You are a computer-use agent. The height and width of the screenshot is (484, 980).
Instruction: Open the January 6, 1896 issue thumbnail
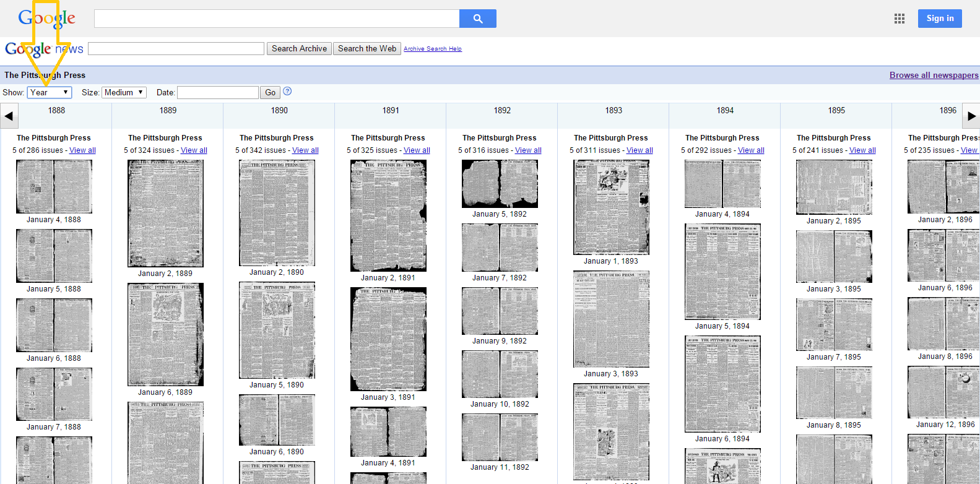[x=944, y=255]
